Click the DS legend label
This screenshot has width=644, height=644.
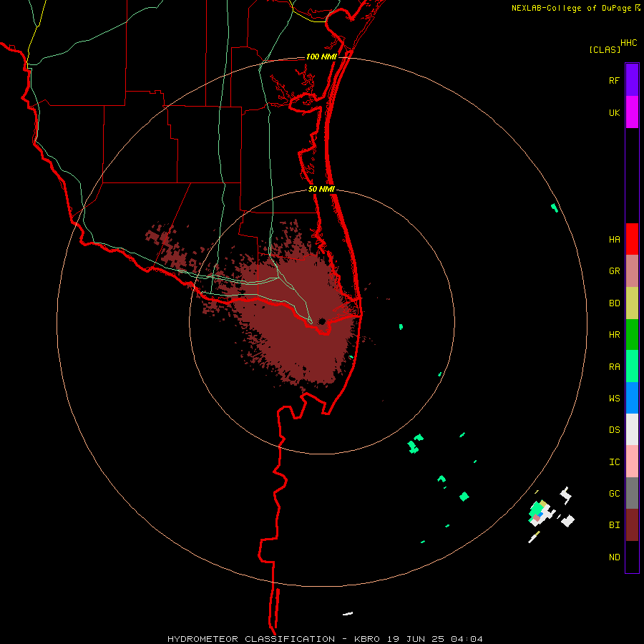click(x=614, y=430)
